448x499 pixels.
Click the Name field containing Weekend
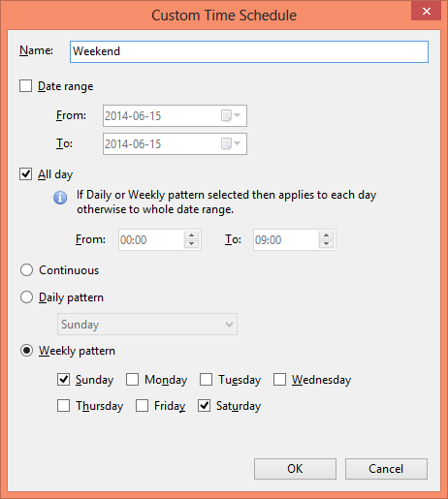coord(249,51)
